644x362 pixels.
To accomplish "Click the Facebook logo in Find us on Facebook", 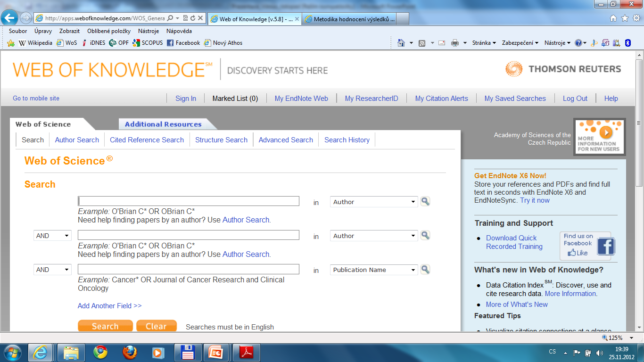I will [x=606, y=247].
